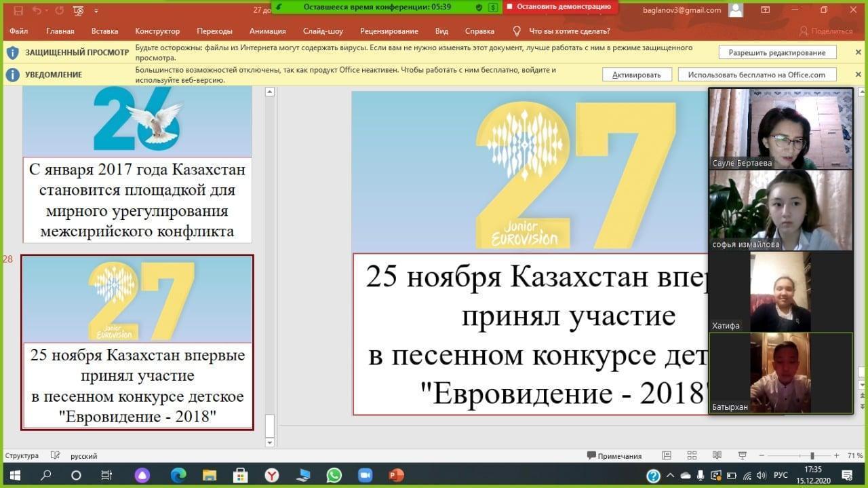Click the zoom out minus button
The width and height of the screenshot is (868, 488).
coord(762,456)
